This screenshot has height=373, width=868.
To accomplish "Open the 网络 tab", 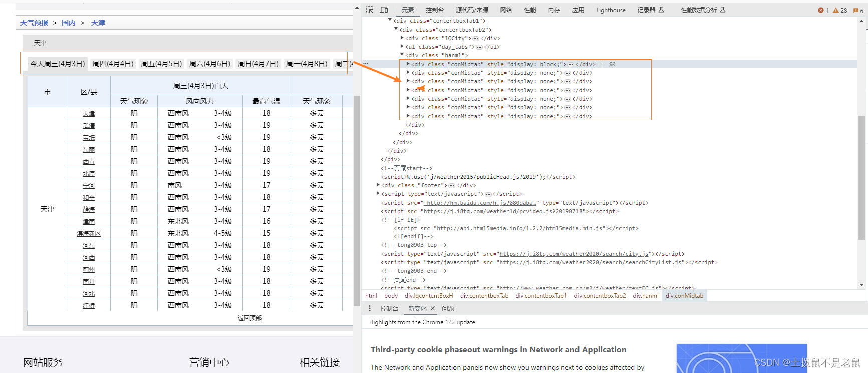I will pos(506,10).
